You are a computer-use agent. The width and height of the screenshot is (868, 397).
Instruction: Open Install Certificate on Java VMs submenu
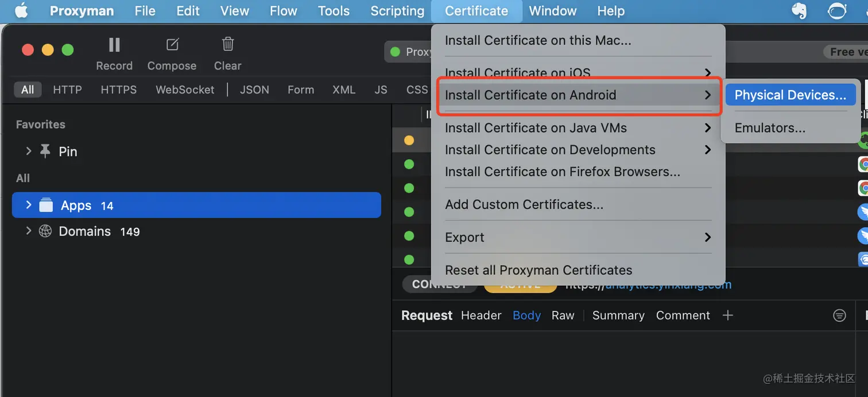click(x=578, y=127)
